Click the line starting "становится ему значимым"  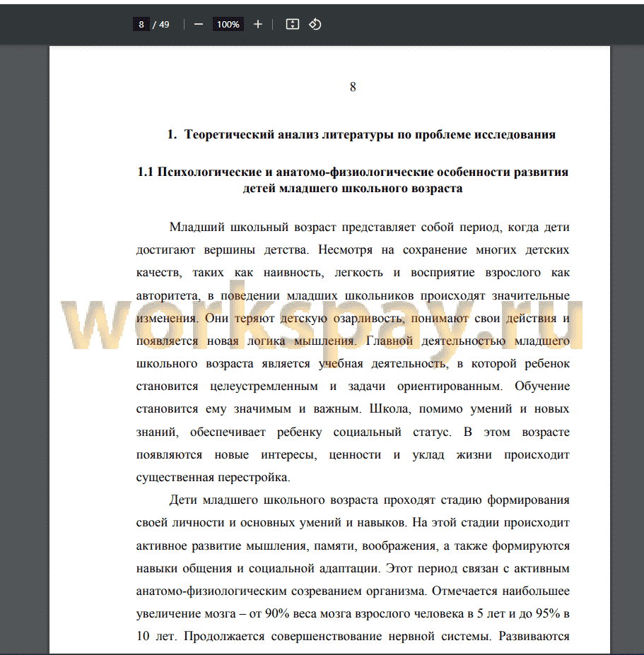click(353, 408)
